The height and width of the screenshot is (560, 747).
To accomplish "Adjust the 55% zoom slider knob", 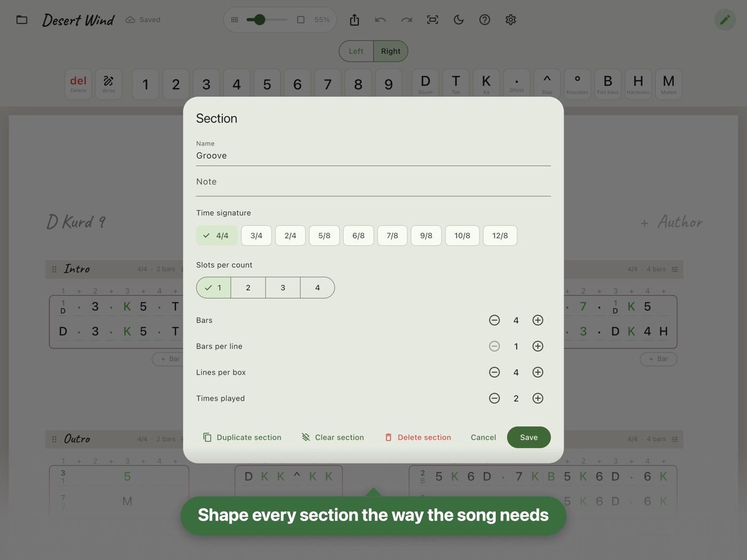I will pyautogui.click(x=259, y=20).
